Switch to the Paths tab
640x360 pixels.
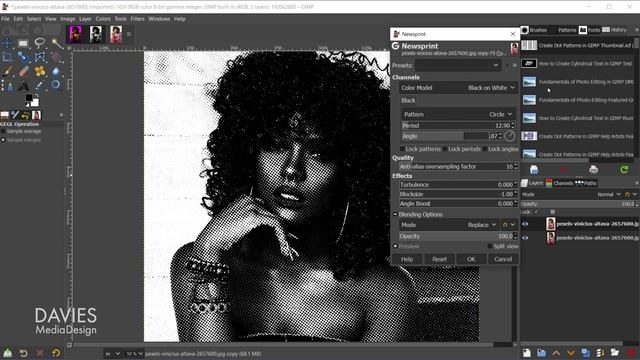tap(586, 183)
